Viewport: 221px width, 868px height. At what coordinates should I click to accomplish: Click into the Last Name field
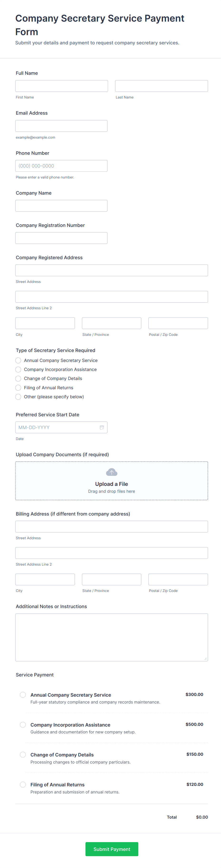pyautogui.click(x=161, y=86)
